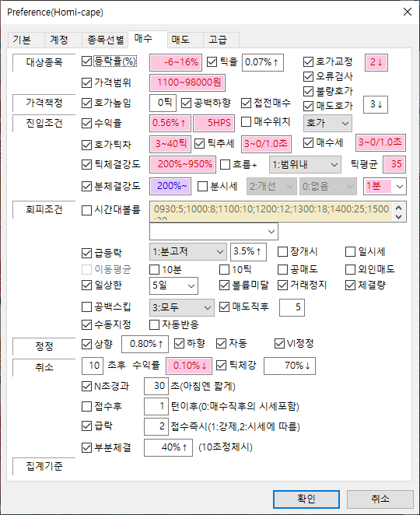Click the 0.80%↑ 상향 field
The image size is (420, 515).
coord(145,344)
